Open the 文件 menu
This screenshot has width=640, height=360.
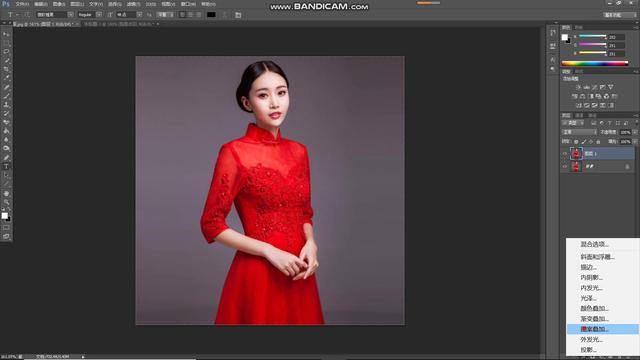[22, 4]
